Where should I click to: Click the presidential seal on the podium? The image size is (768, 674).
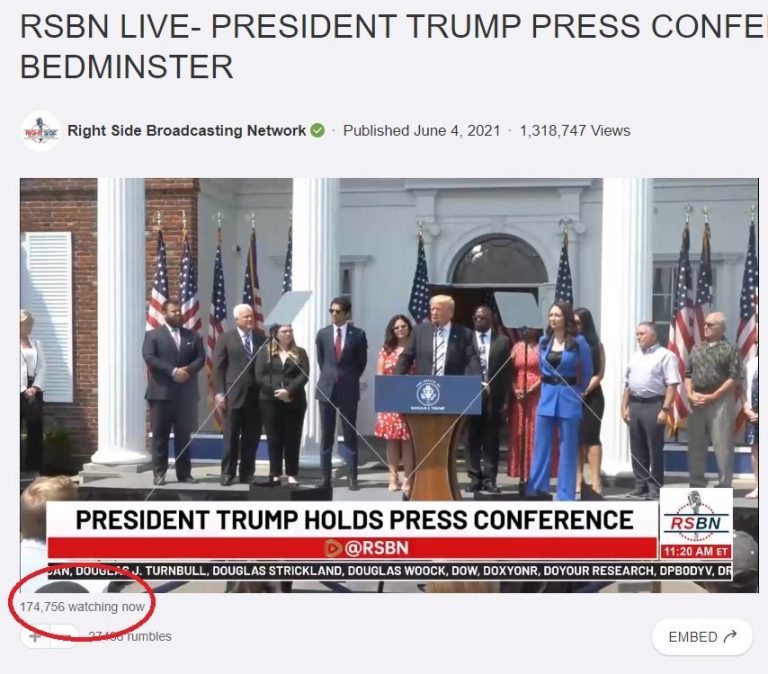[x=428, y=395]
